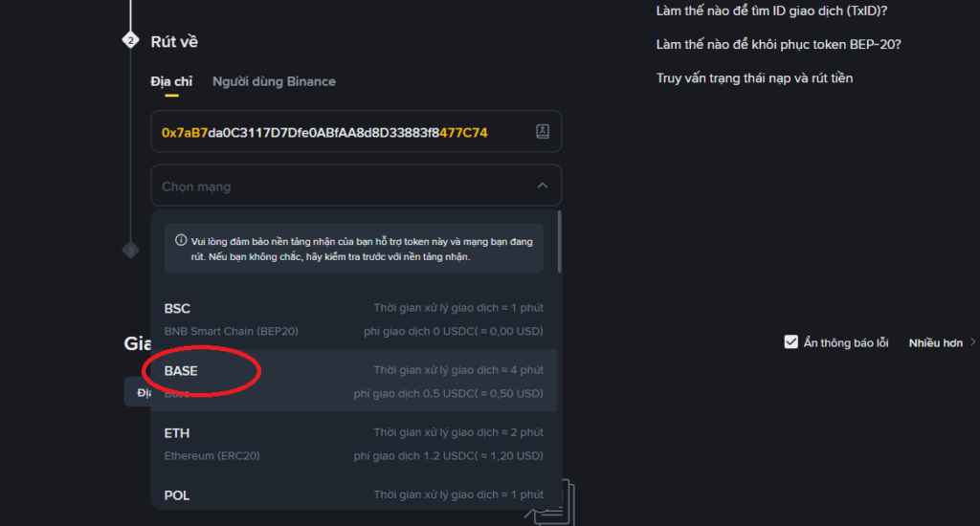Click the Nhiều hơn link

[x=936, y=342]
